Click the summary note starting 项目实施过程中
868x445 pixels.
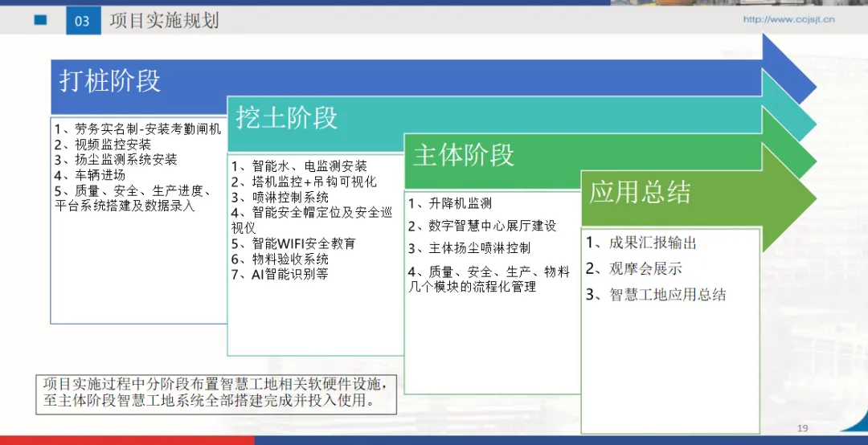[216, 394]
